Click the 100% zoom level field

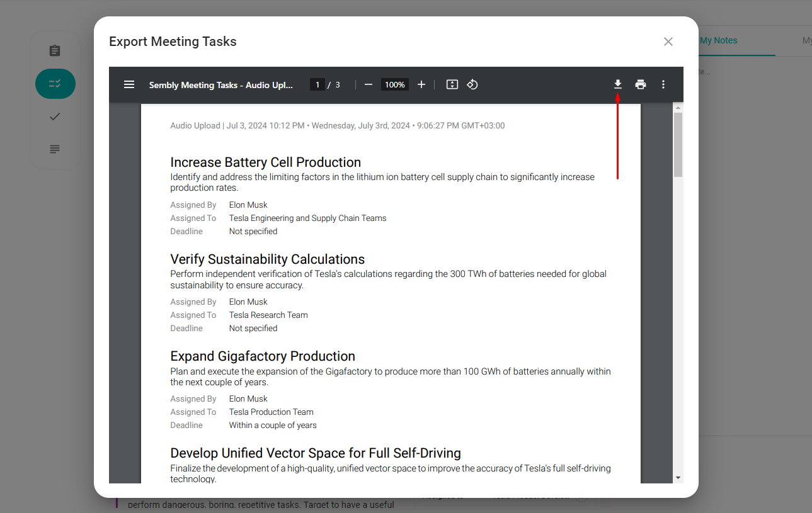click(395, 84)
